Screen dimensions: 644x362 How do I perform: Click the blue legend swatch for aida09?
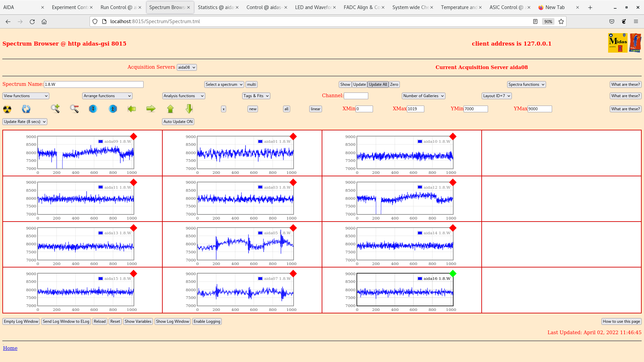tap(101, 141)
